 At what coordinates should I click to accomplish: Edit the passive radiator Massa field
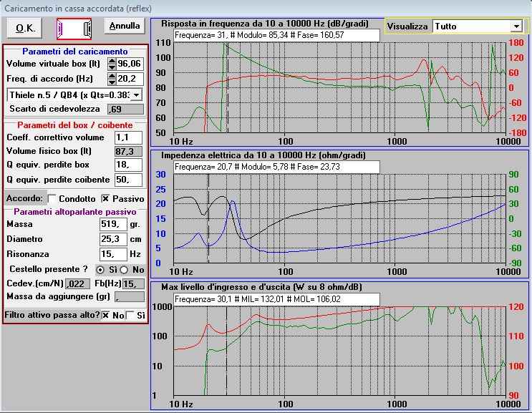pyautogui.click(x=113, y=224)
